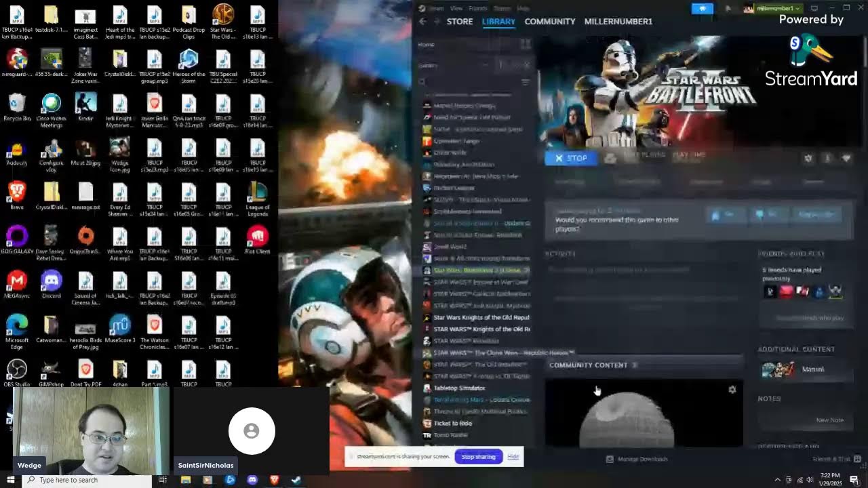This screenshot has width=868, height=488.
Task: Open OBS Studio desktop shortcut
Action: 17,373
